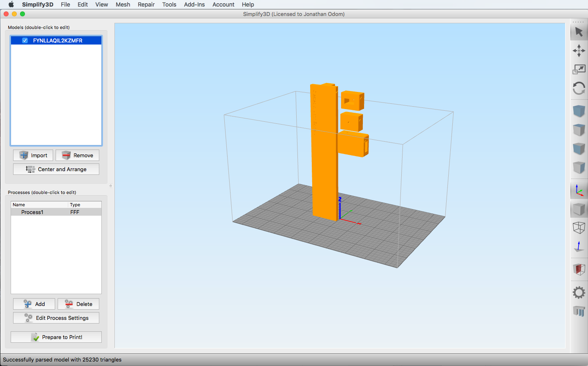Screen dimensions: 588x366
Task: Open the cross section view tool
Action: 579,269
